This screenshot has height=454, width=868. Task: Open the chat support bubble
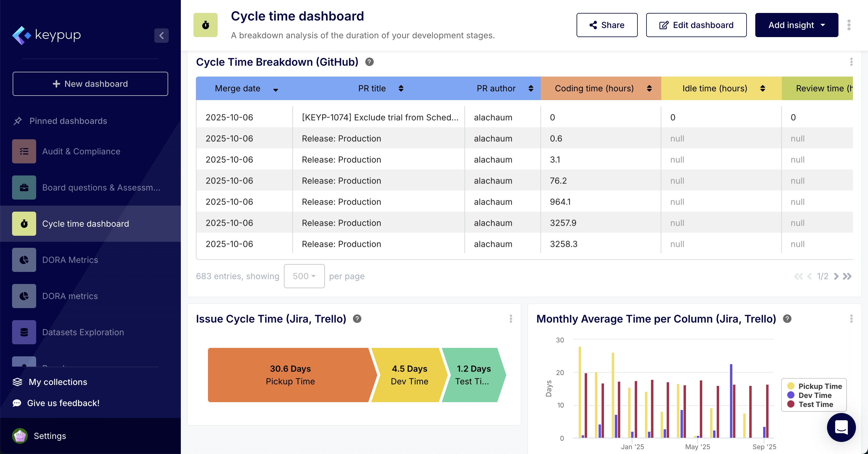point(841,427)
